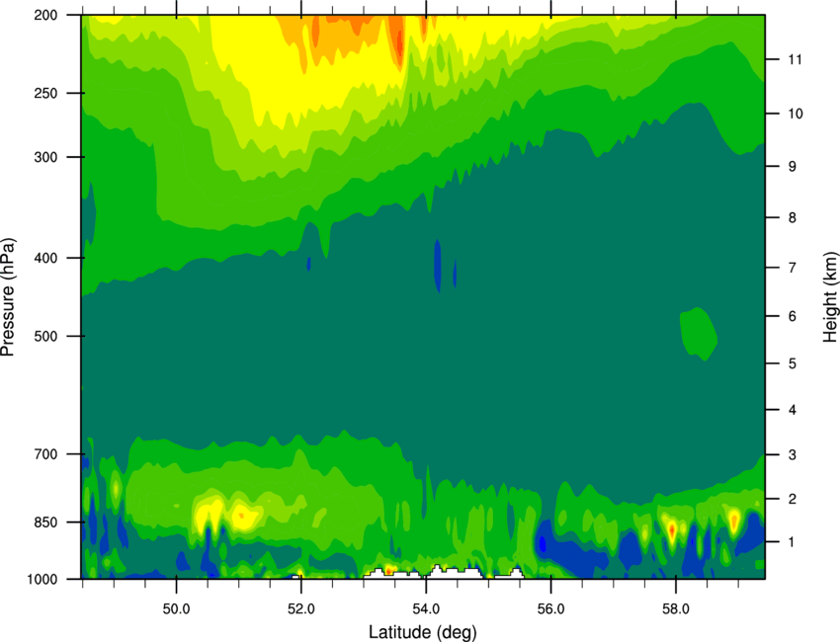Click the isolated light-green blob near 500 hPa
The width and height of the screenshot is (840, 642).
pos(699,334)
